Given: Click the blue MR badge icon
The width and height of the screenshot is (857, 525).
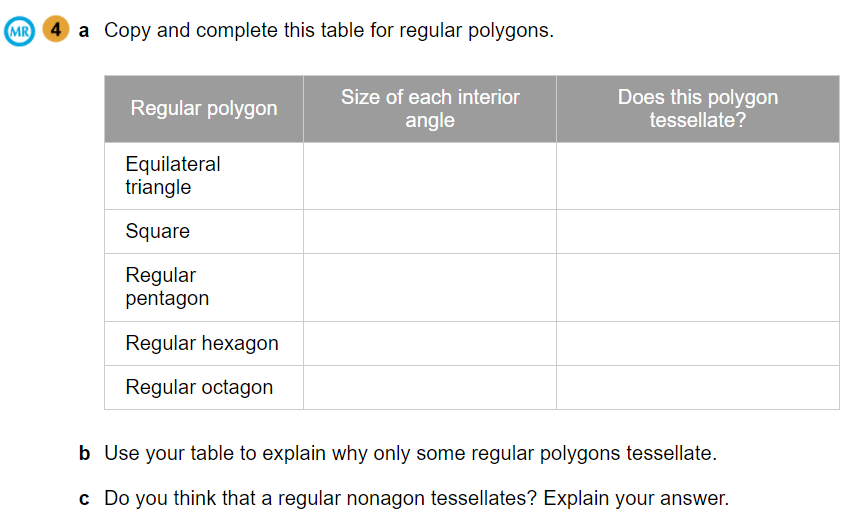Looking at the screenshot, I should [19, 31].
